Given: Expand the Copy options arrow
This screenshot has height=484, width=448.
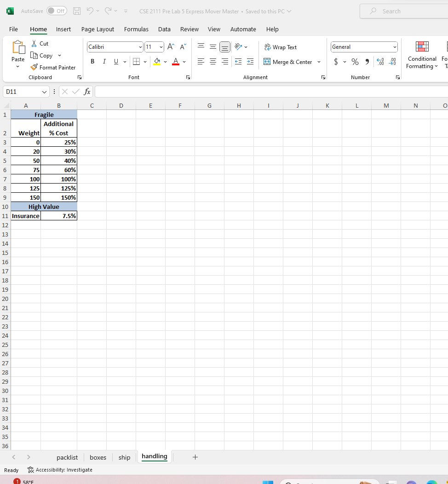Looking at the screenshot, I should click(59, 55).
